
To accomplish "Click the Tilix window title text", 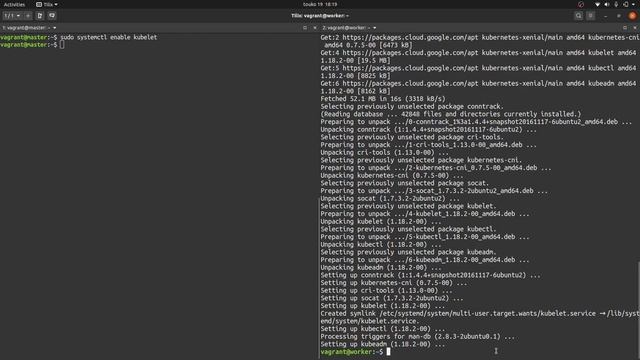I will point(320,16).
